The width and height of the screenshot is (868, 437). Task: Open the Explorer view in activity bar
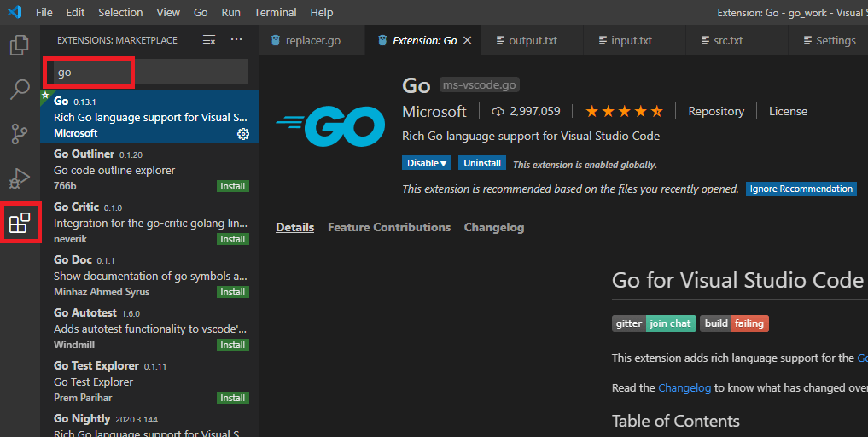coord(20,45)
